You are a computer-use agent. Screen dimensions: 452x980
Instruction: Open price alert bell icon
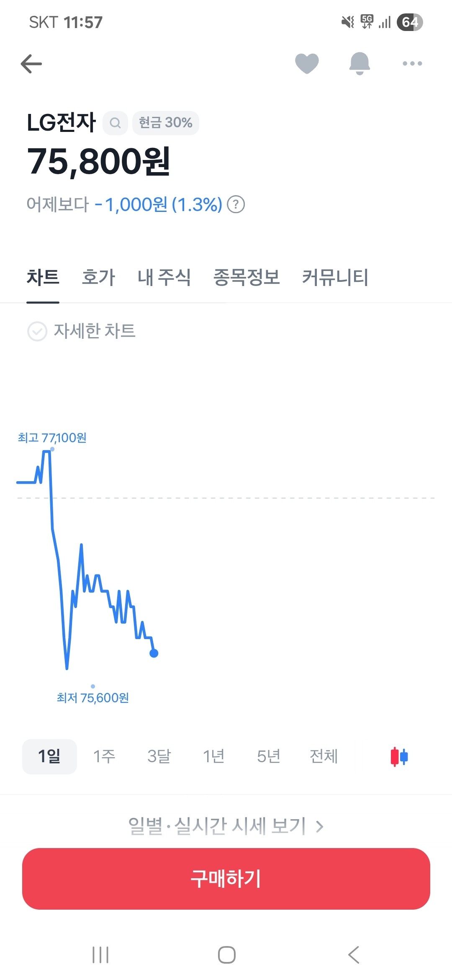click(360, 64)
